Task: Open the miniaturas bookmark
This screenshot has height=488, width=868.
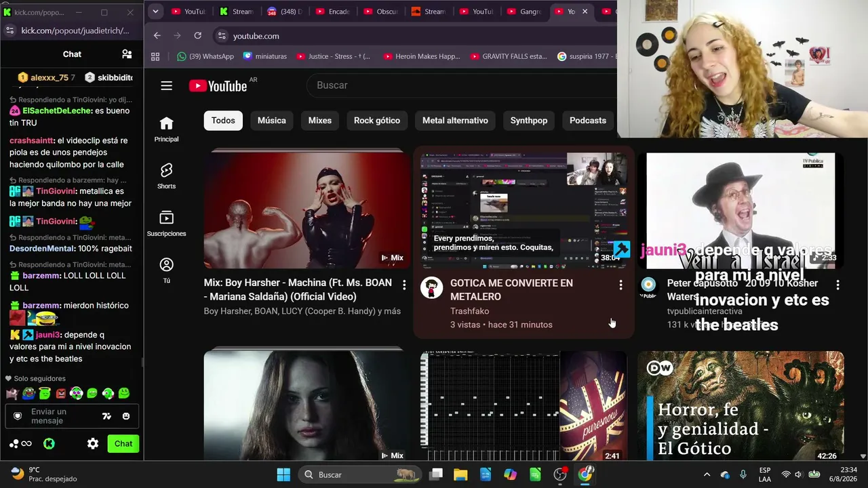Action: click(x=264, y=56)
